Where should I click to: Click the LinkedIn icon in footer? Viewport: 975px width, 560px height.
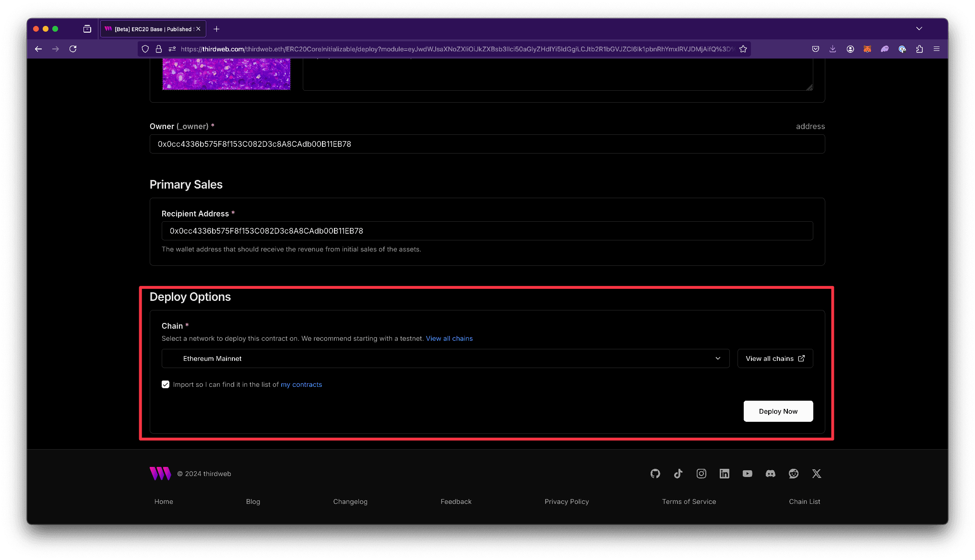724,474
